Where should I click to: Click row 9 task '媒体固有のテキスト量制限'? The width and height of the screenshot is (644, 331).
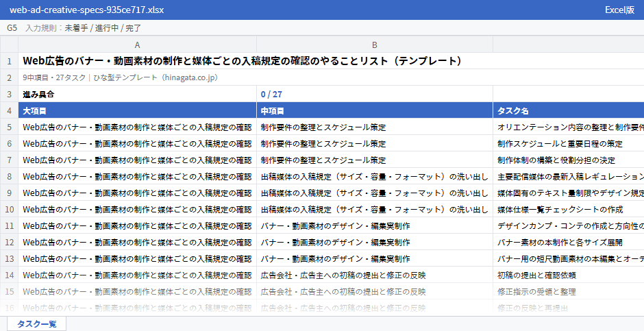[x=569, y=193]
